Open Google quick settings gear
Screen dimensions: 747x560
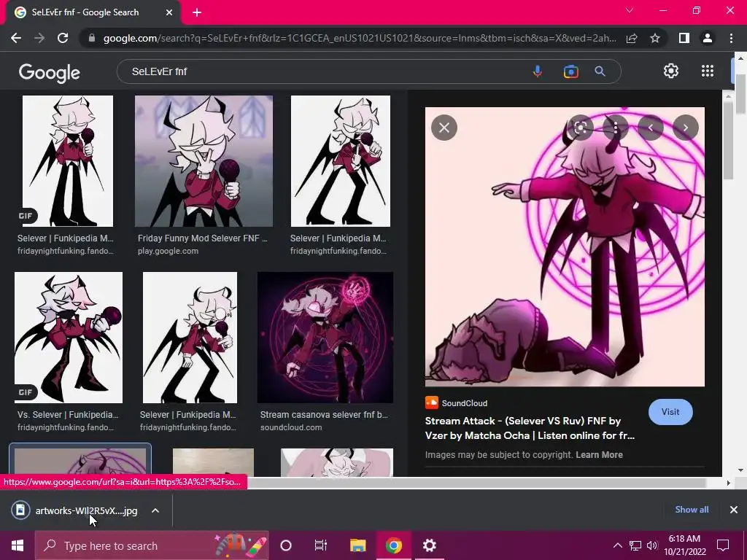(x=671, y=71)
